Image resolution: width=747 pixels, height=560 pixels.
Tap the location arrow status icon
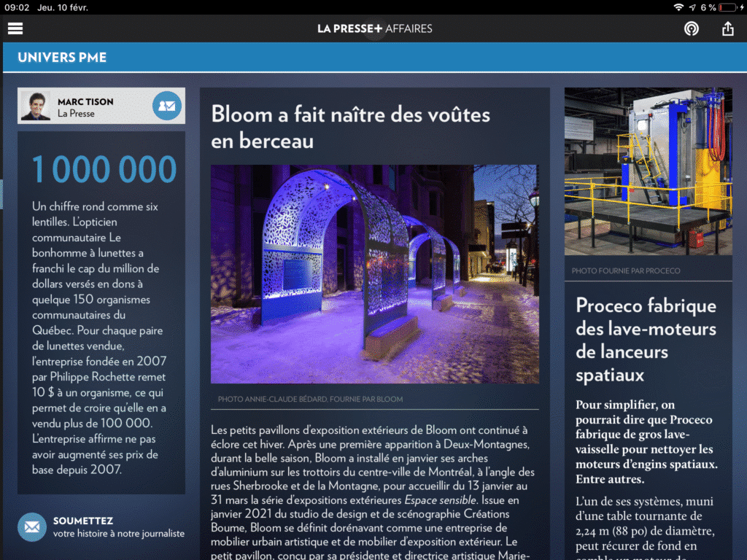coord(692,7)
